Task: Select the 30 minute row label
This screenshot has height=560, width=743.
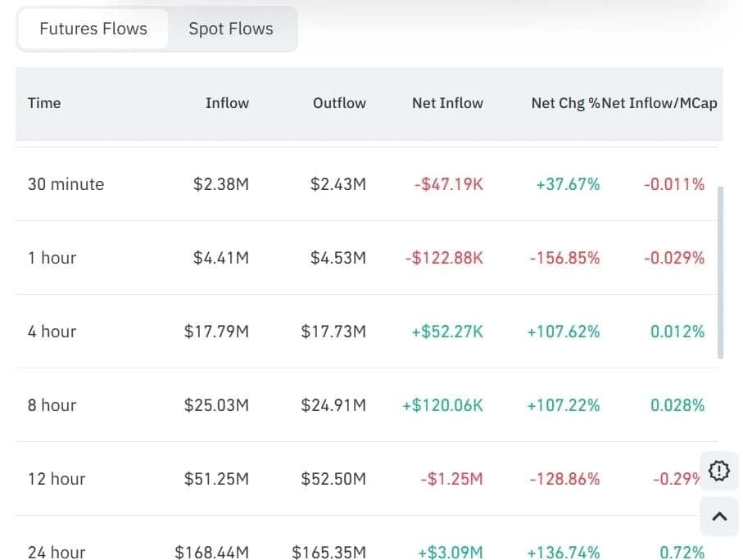Action: coord(66,184)
